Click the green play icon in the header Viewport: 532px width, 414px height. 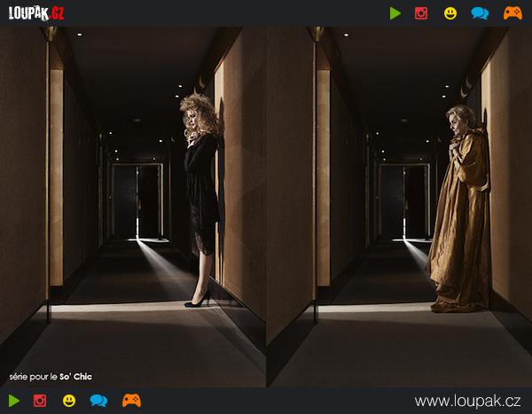click(x=395, y=13)
